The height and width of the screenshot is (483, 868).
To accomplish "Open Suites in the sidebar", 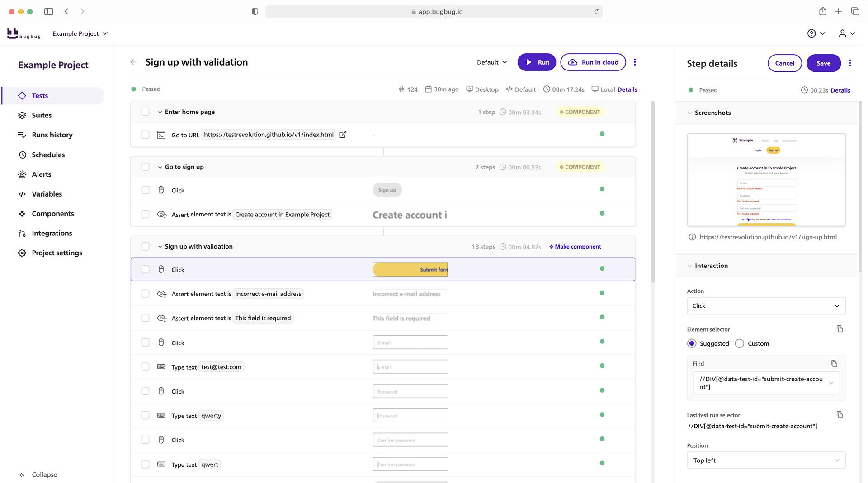I will click(42, 115).
